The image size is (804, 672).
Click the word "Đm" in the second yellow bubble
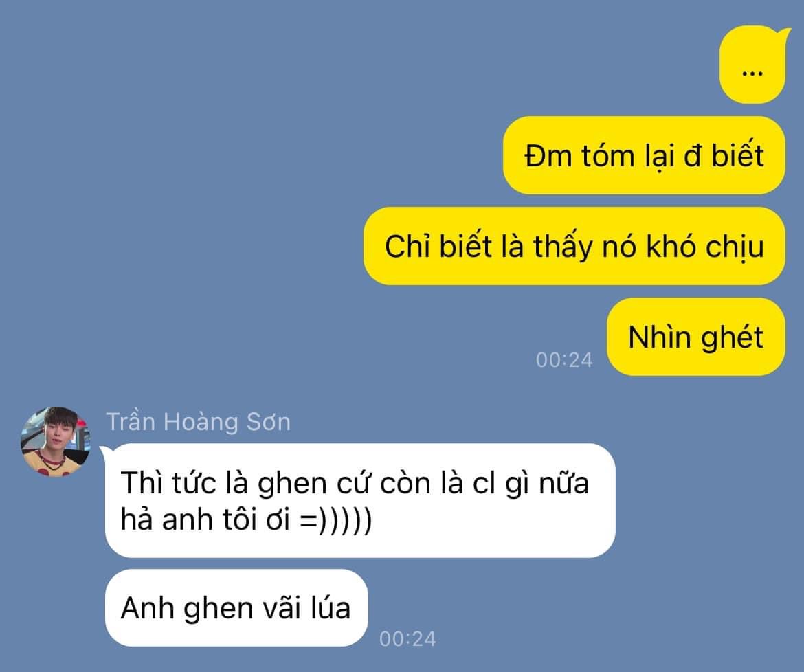(548, 155)
